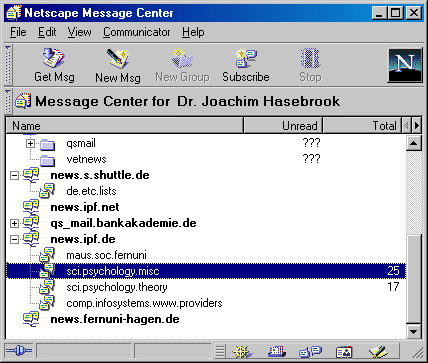Screen dimensions: 428x363
Task: Select the news.ipf.net server name
Action: pyautogui.click(x=85, y=207)
